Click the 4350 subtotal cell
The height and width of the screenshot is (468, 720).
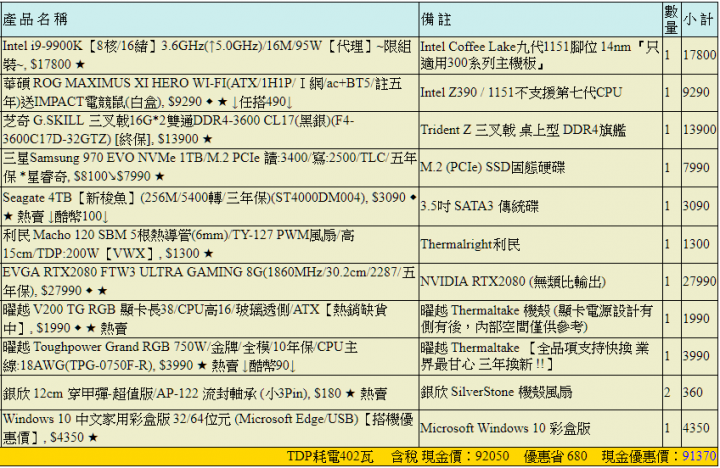pyautogui.click(x=699, y=429)
